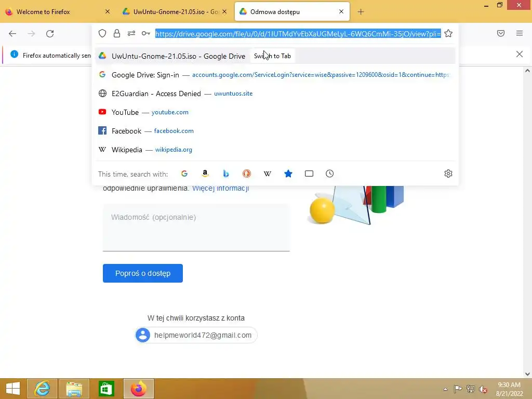532x399 pixels.
Task: Switch to Welcome to Firefox tab
Action: (58, 12)
